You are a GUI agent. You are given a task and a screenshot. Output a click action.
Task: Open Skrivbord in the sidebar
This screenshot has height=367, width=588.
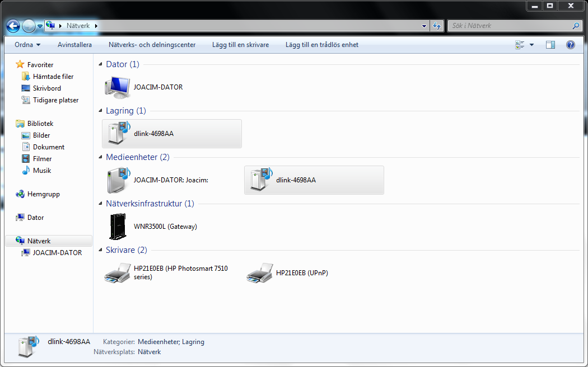click(47, 88)
